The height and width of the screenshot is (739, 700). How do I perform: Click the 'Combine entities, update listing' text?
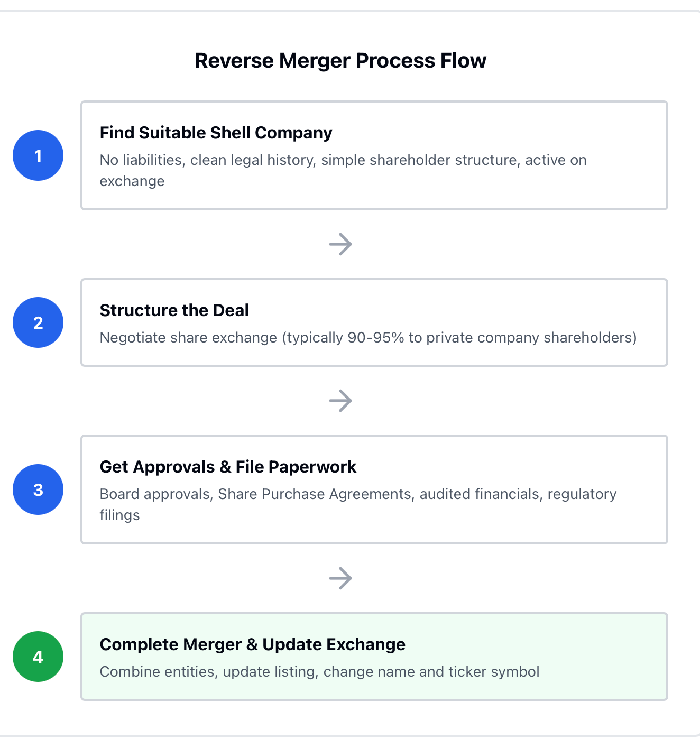coord(319,672)
